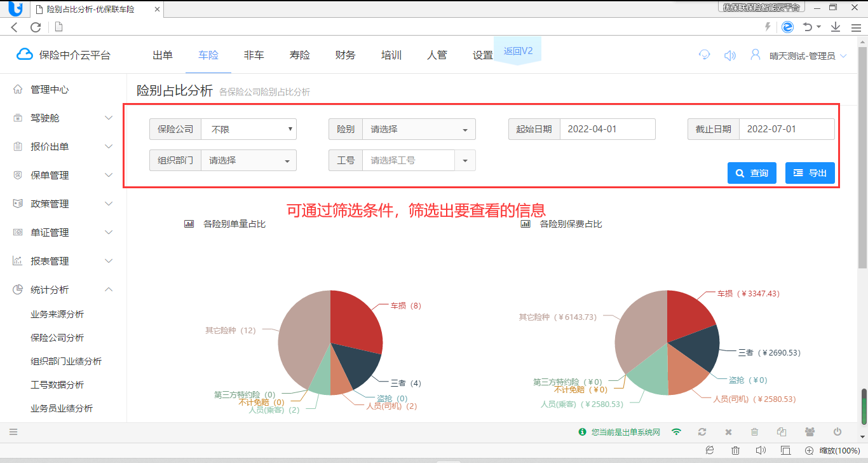Click the 截止日期 date field
This screenshot has width=868, height=463.
pos(787,129)
